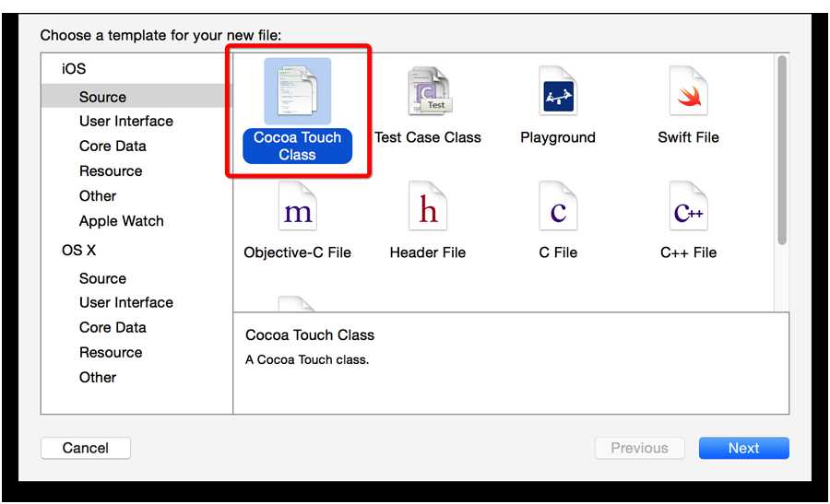830x504 pixels.
Task: Click the Cancel button
Action: coord(86,448)
